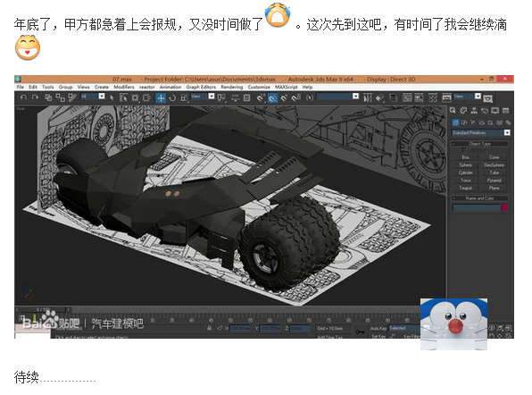
Task: Switch to the Create command panel tab
Action: (x=453, y=111)
